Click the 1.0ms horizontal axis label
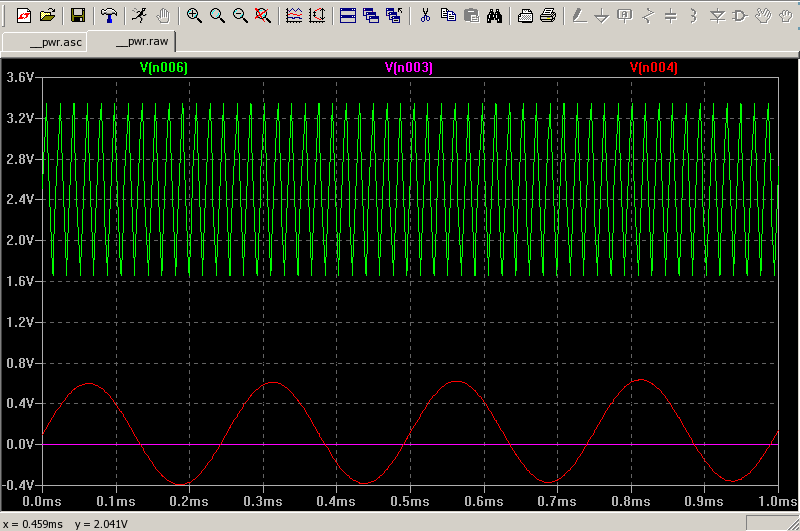Screen dimensions: 800x531 click(x=778, y=501)
